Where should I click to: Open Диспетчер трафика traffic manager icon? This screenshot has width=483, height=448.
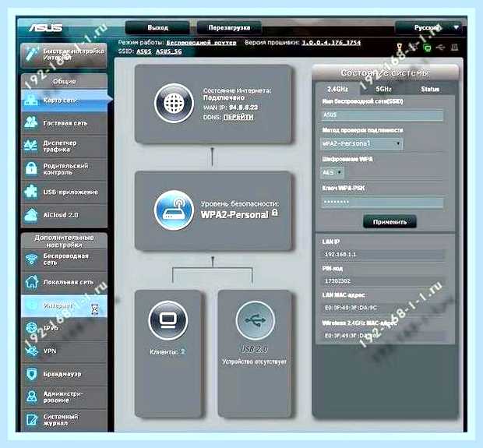[31, 146]
